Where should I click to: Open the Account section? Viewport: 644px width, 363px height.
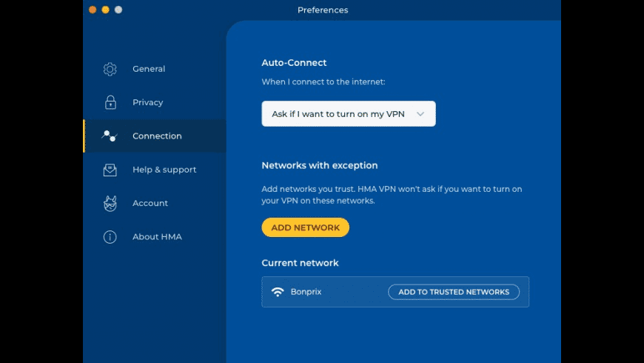point(155,203)
